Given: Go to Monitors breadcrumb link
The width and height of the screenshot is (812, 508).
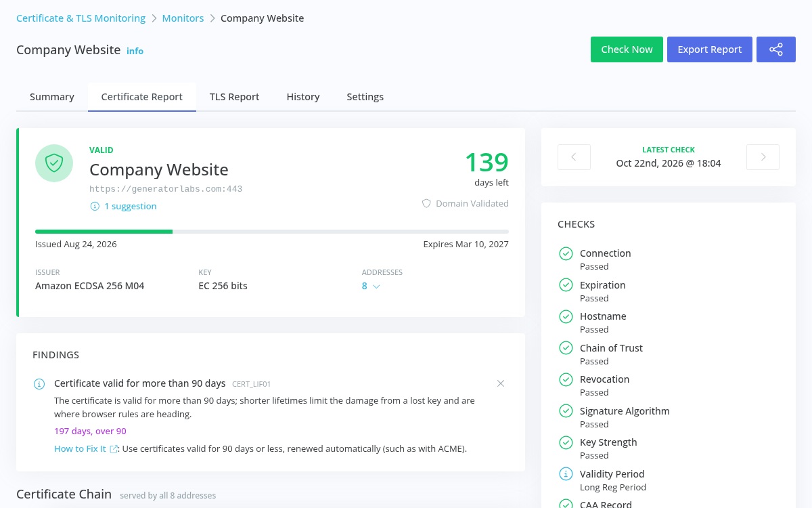Looking at the screenshot, I should pyautogui.click(x=183, y=18).
